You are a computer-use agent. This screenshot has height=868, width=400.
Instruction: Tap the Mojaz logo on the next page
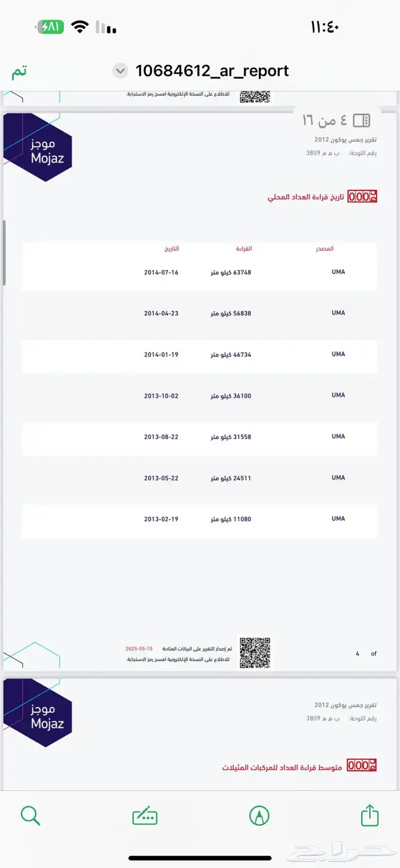coord(38,713)
